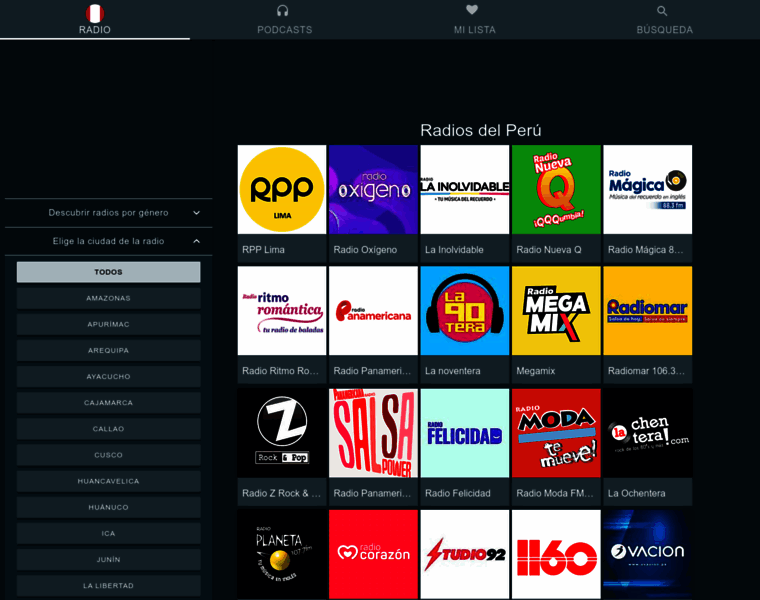Choose the LA LIBERTAD city filter
760x600 pixels.
point(109,586)
